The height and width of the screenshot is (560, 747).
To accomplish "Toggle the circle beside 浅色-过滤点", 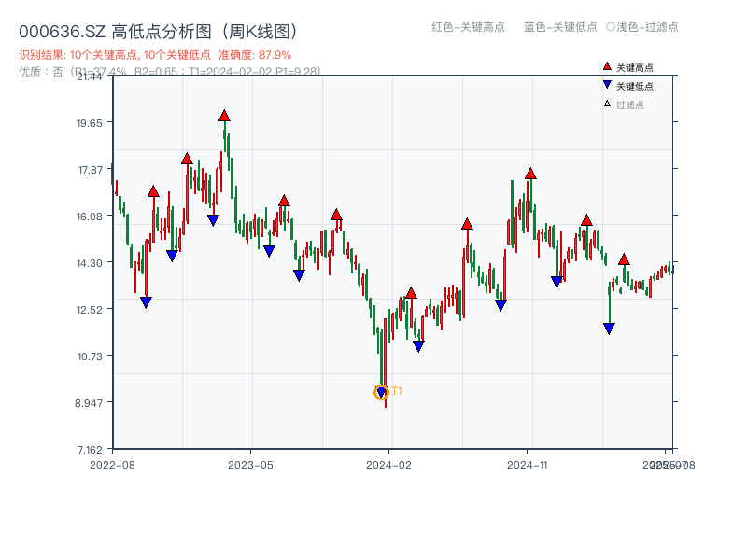I will coord(610,27).
